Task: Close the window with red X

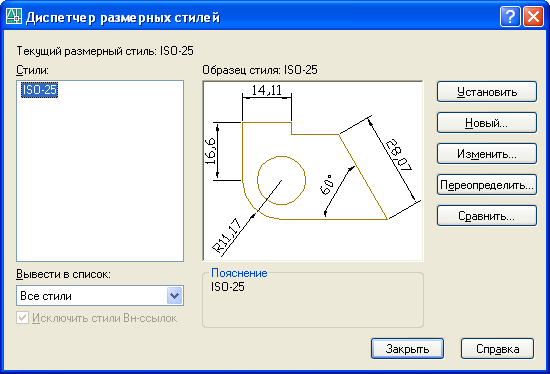Action: click(533, 16)
